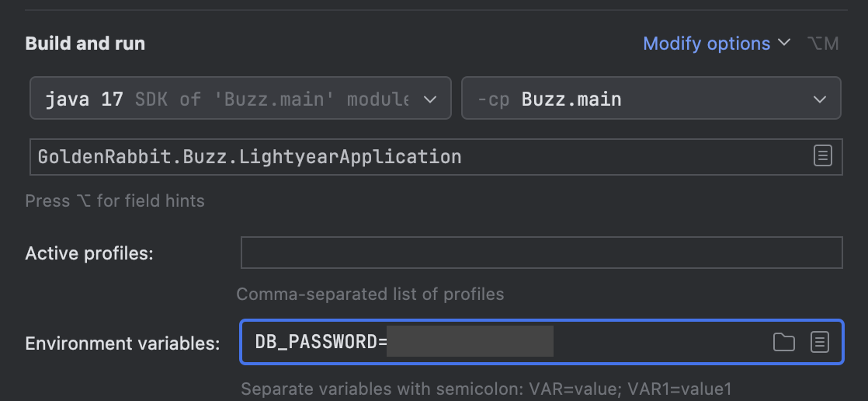The width and height of the screenshot is (868, 401).
Task: Click the chevron arrow of the -cp Buzz.main combo
Action: click(819, 99)
